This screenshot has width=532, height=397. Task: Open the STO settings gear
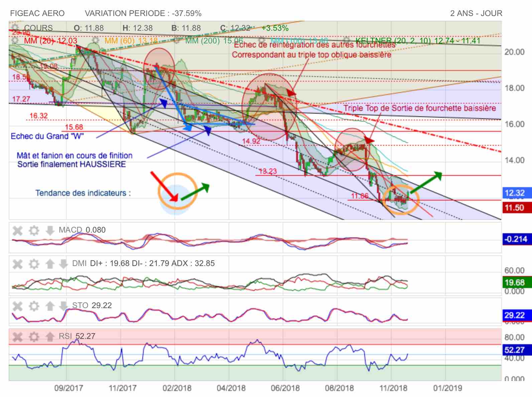click(34, 306)
